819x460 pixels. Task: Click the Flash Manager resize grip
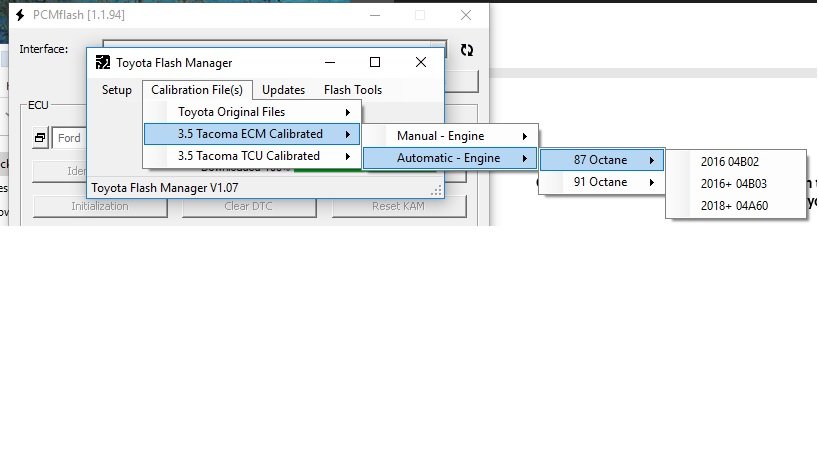[437, 191]
